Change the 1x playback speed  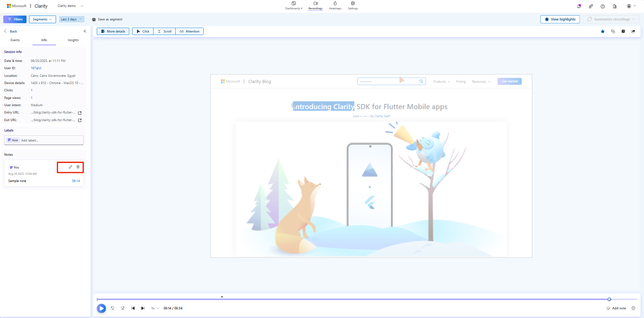pos(155,308)
